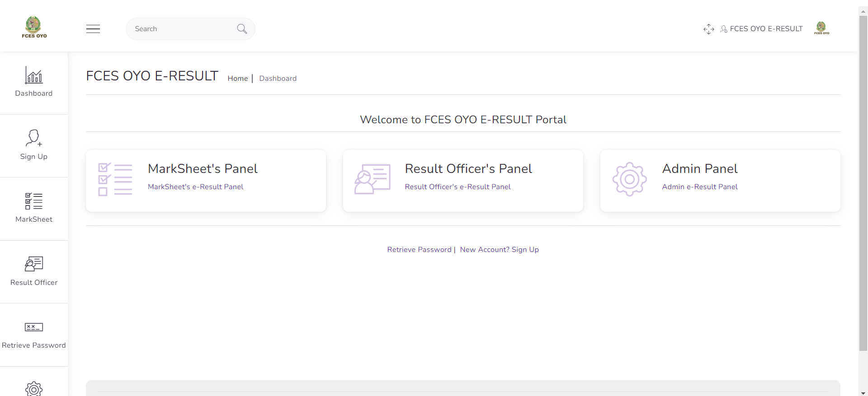The image size is (868, 396).
Task: Open MarkSheet's e-Result Panel link
Action: click(195, 187)
